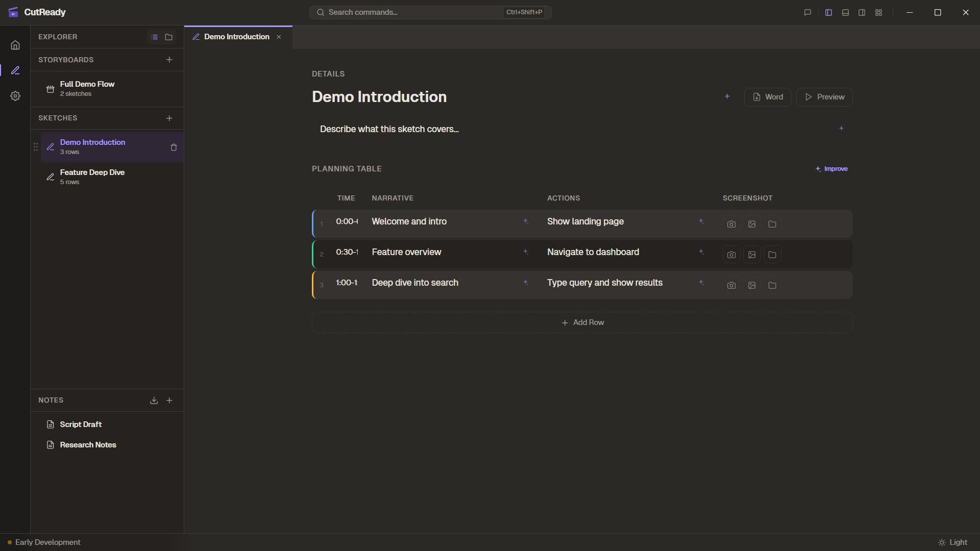
Task: Toggle the bottom panel layout
Action: (845, 12)
